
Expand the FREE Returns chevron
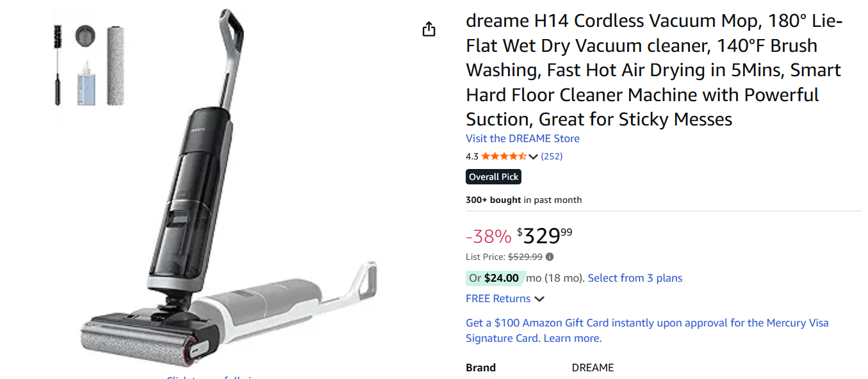539,299
